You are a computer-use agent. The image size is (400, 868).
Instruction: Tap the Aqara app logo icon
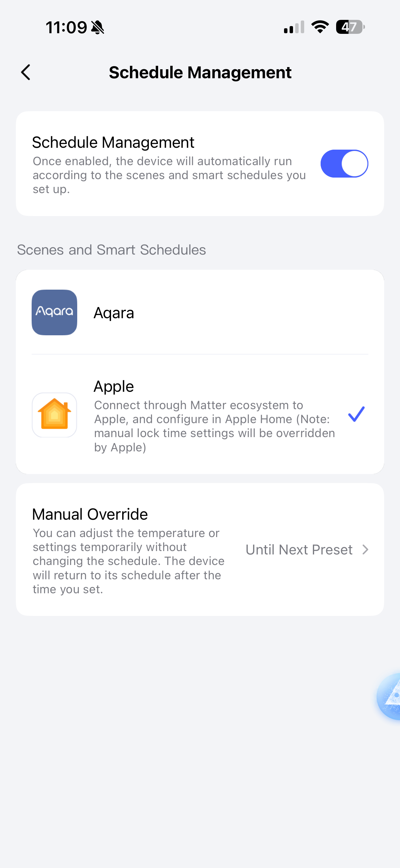click(54, 312)
